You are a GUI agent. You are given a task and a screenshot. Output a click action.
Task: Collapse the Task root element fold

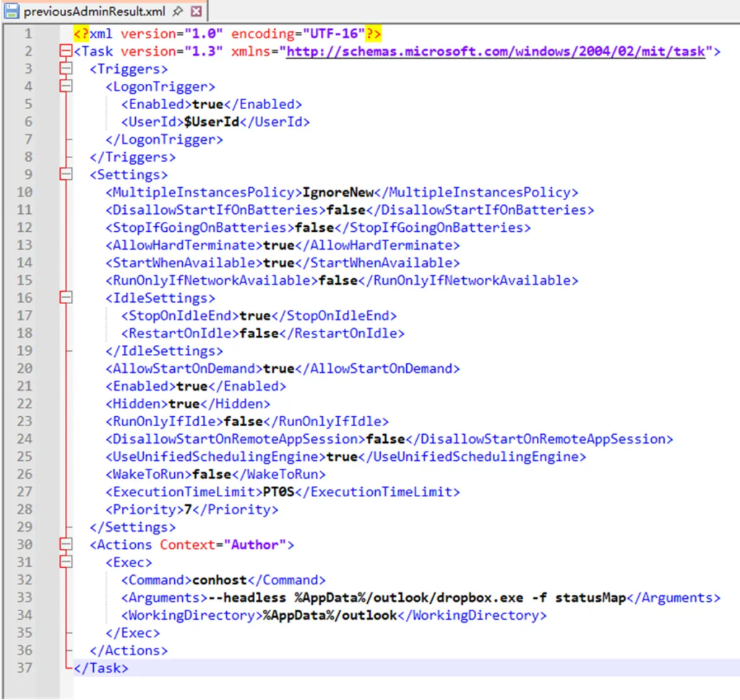(66, 51)
